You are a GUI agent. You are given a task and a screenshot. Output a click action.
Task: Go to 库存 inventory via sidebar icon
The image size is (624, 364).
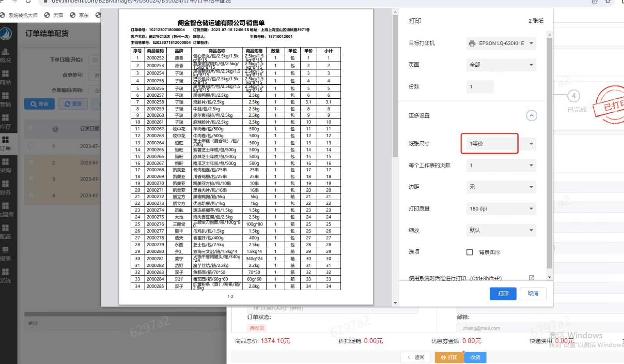coord(5,118)
